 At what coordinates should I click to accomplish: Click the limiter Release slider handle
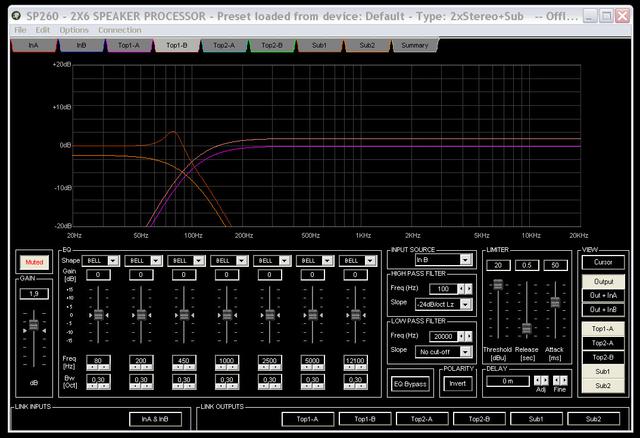526,328
